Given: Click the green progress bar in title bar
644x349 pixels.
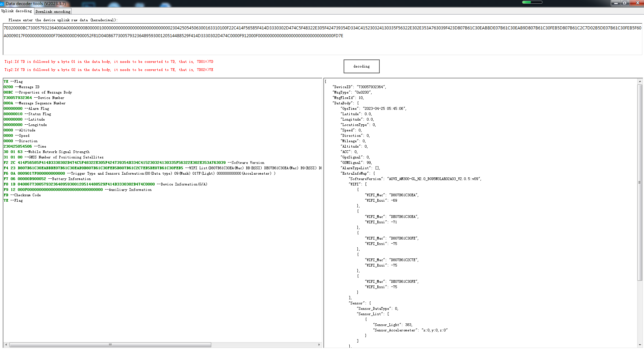Looking at the screenshot, I should (x=532, y=2).
